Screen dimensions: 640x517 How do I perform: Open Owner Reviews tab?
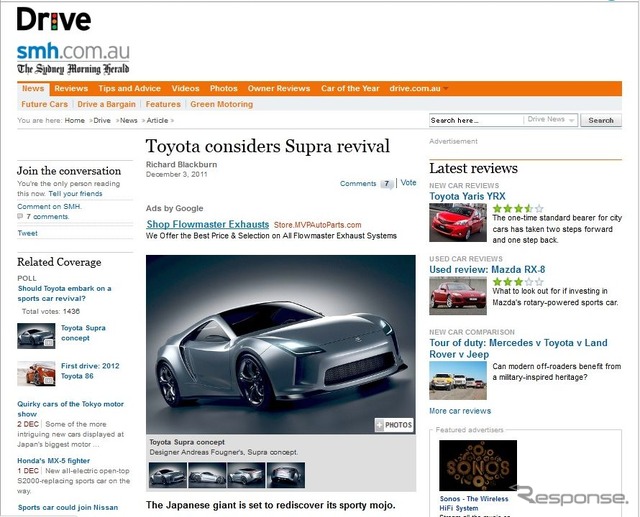pyautogui.click(x=279, y=89)
